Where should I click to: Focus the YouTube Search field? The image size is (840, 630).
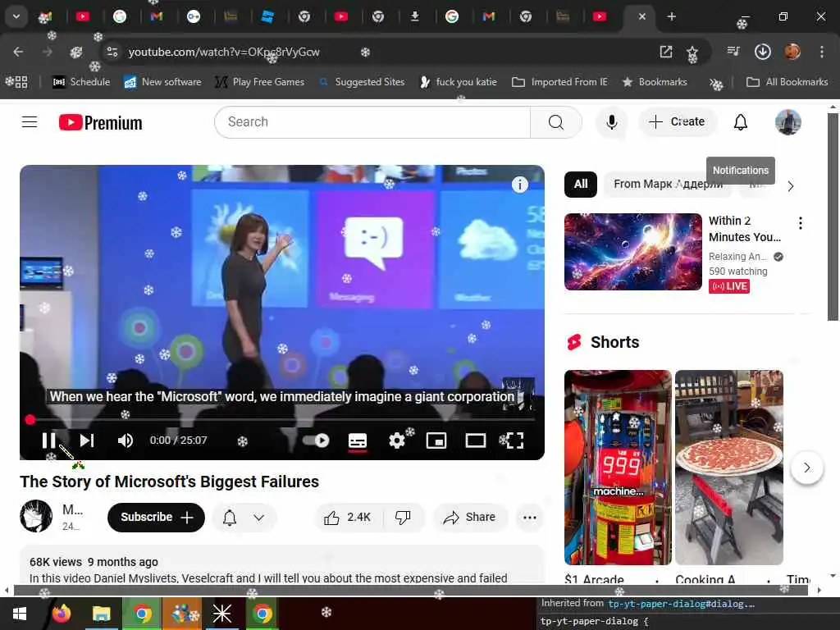[x=372, y=122]
